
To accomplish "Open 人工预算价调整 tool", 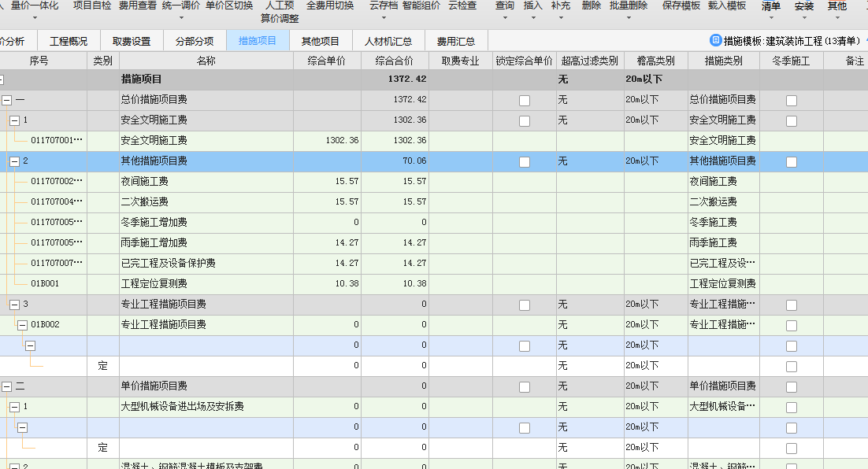I will pos(280,12).
